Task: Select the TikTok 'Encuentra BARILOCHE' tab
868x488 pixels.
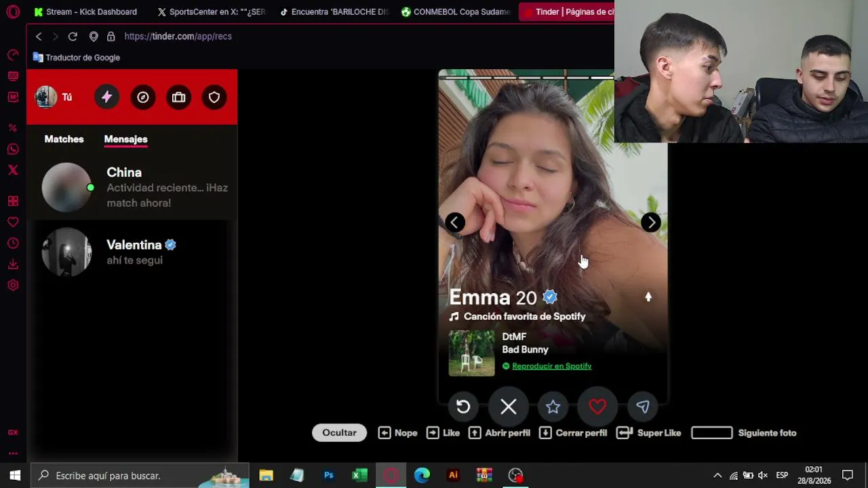Action: (334, 12)
